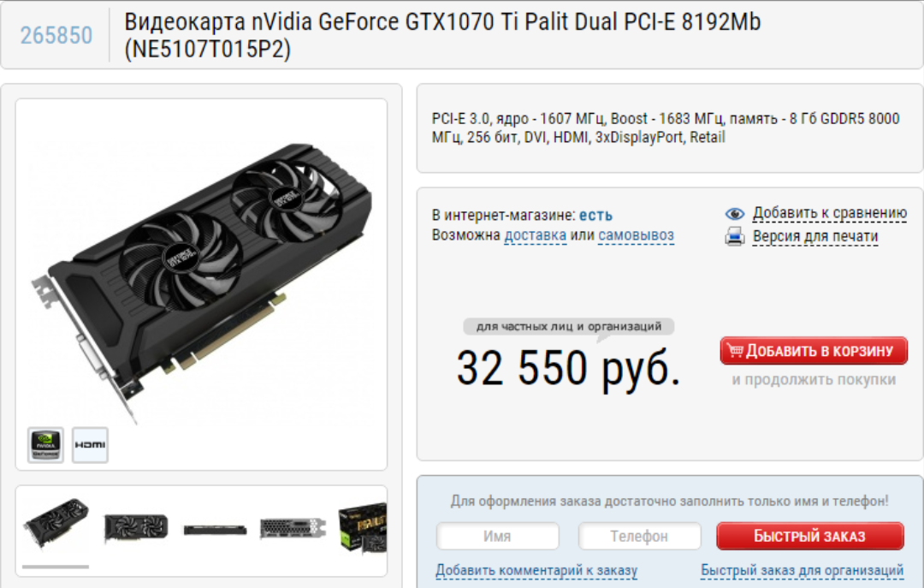Image resolution: width=924 pixels, height=588 pixels.
Task: Click Добавить к сравнению link
Action: click(x=830, y=213)
